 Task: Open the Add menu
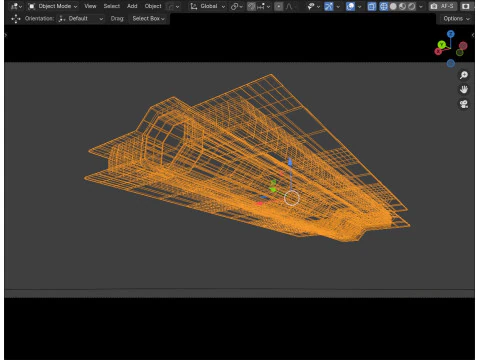tap(132, 6)
